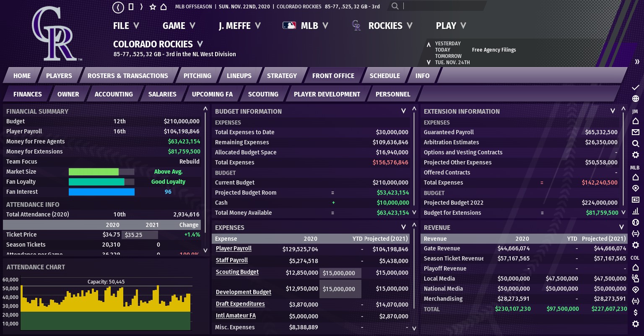Click the bar chart icon in right sidebar
644x336 pixels.
coord(636,211)
